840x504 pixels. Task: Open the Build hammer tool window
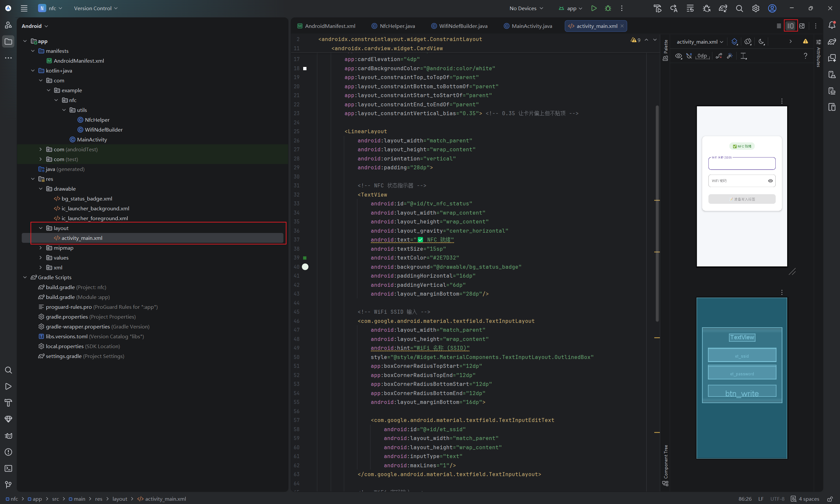coord(8,403)
